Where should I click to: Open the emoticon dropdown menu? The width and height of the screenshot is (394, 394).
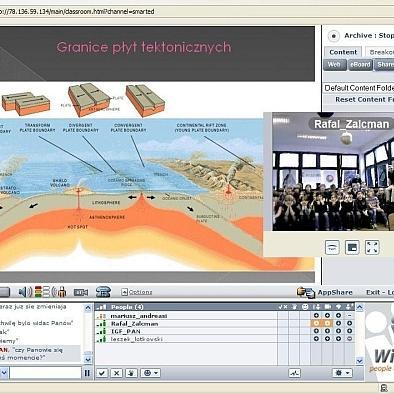pos(151,373)
